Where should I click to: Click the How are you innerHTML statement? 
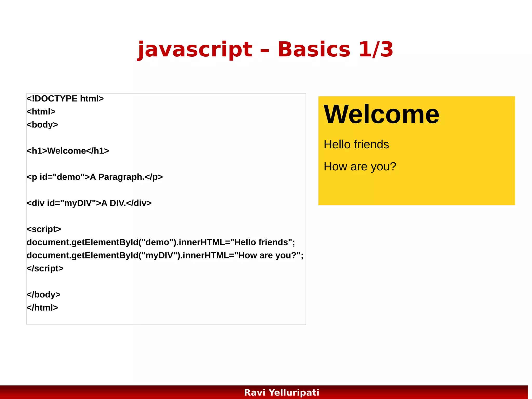pos(165,255)
